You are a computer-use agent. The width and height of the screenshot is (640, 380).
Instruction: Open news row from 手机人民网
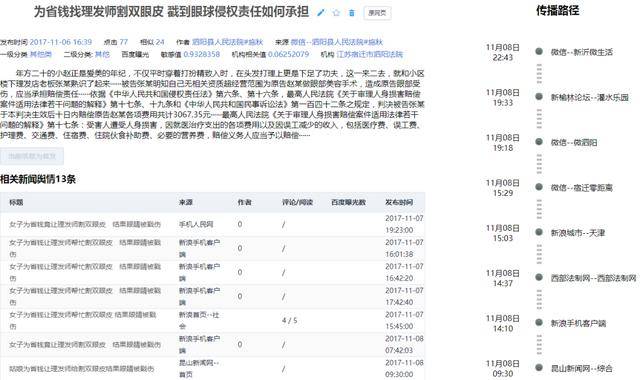pyautogui.click(x=212, y=224)
